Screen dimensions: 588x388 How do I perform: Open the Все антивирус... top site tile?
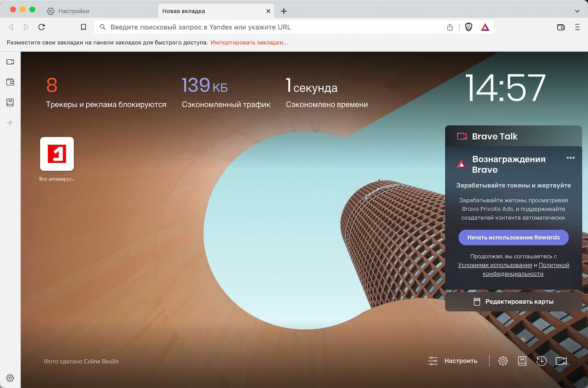[57, 159]
